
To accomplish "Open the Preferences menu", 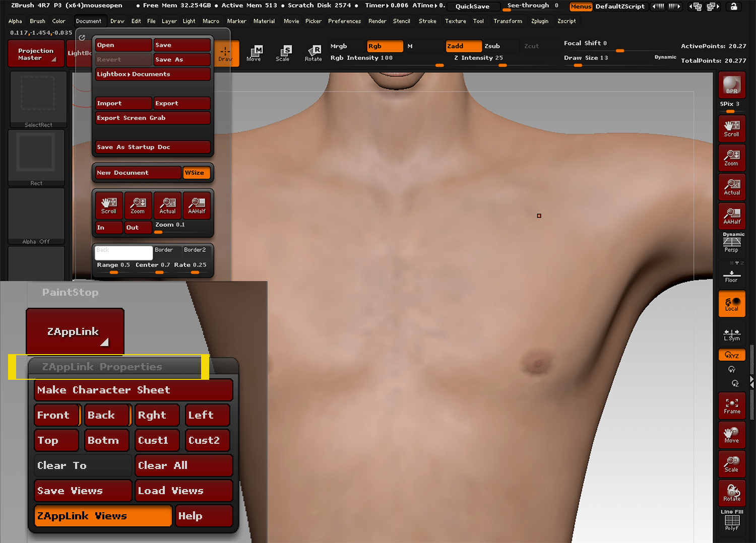I will click(344, 21).
